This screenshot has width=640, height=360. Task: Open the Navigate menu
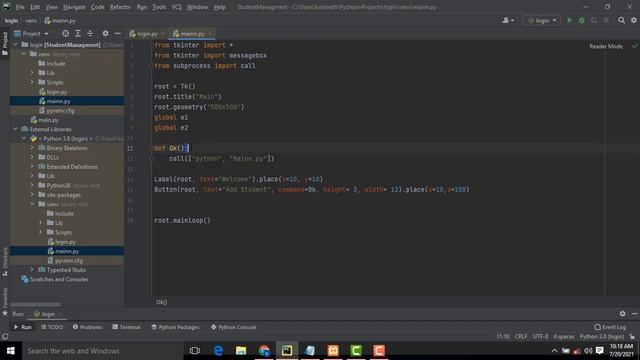(x=74, y=7)
